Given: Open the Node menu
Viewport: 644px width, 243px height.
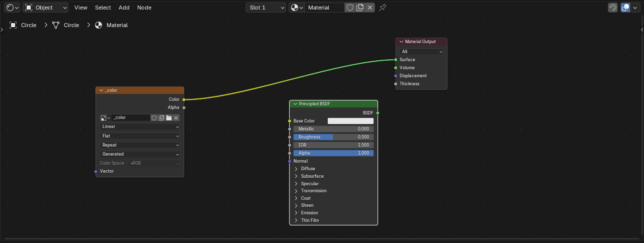Looking at the screenshot, I should [x=144, y=8].
